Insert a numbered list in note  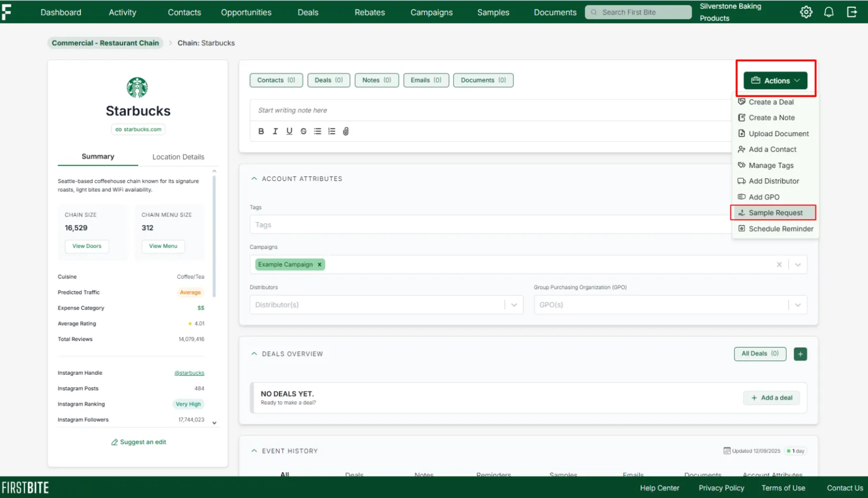pos(331,131)
